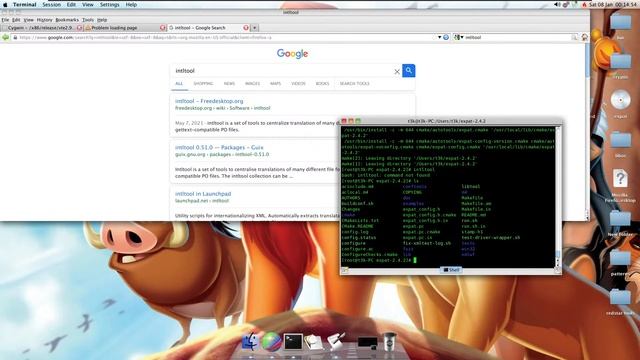The image size is (640, 360).
Task: Switch to NEWS results tab
Action: [229, 84]
